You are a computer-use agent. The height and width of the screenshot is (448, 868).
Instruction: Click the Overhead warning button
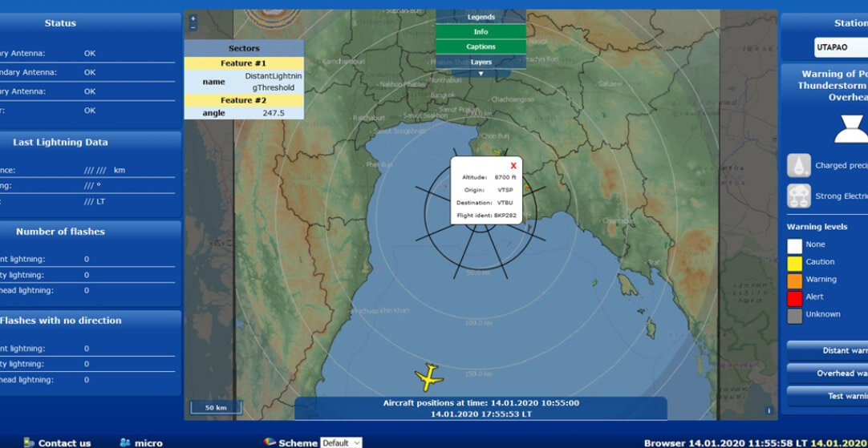pyautogui.click(x=827, y=373)
